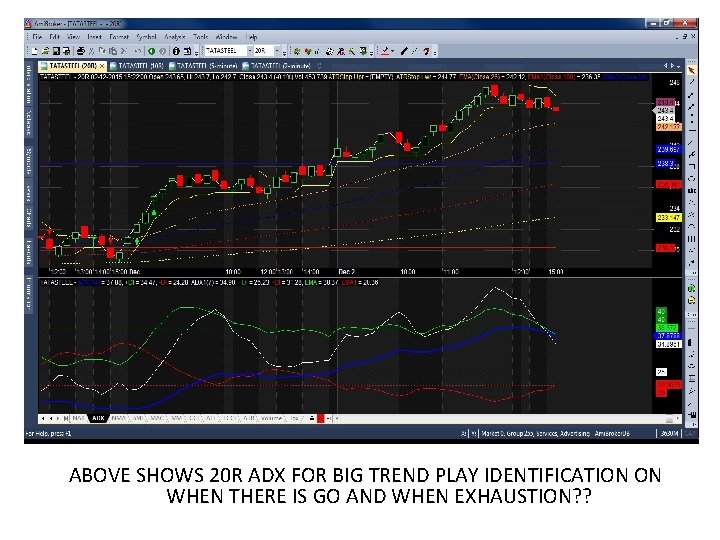Switch to the TATASTEEL (2-minute) chart tab
720x540 pixels.
pos(276,66)
